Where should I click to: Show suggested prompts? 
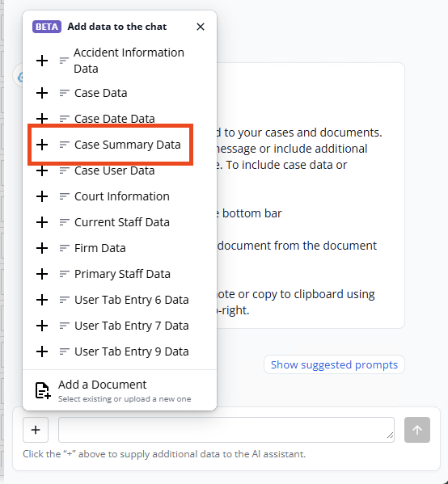pyautogui.click(x=334, y=364)
